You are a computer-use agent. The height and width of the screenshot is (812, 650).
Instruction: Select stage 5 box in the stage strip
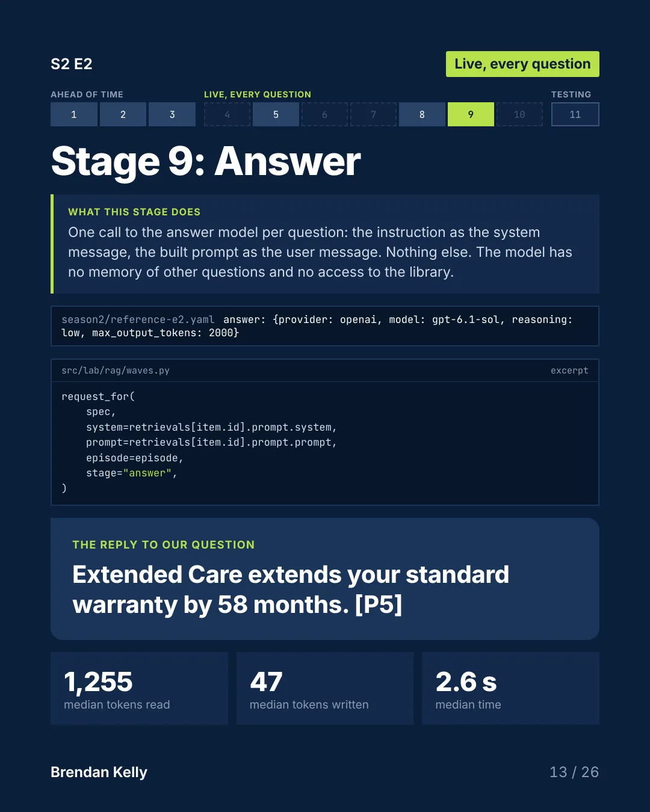(x=276, y=114)
